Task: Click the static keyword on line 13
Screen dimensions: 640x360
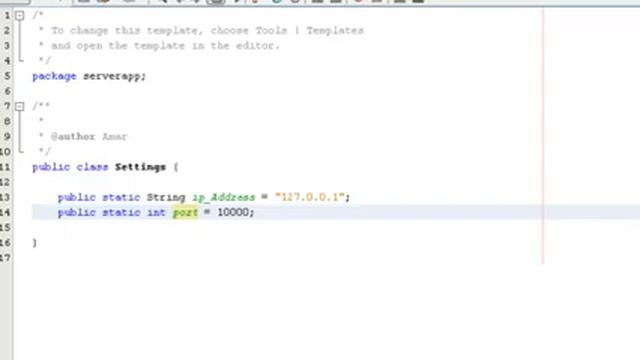Action: pos(121,198)
